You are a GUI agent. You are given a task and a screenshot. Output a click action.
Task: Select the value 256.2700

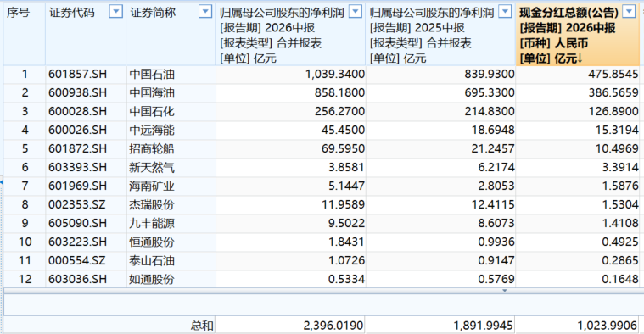pos(339,111)
